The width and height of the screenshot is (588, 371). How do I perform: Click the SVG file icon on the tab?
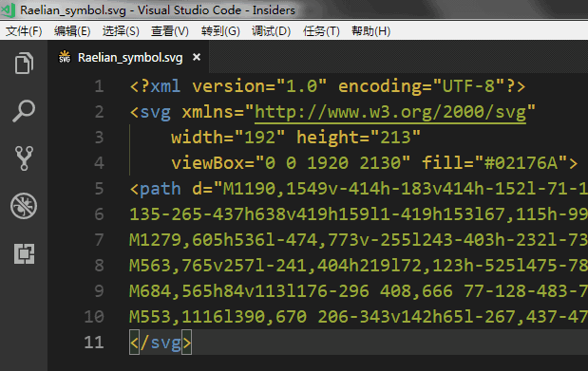(65, 57)
